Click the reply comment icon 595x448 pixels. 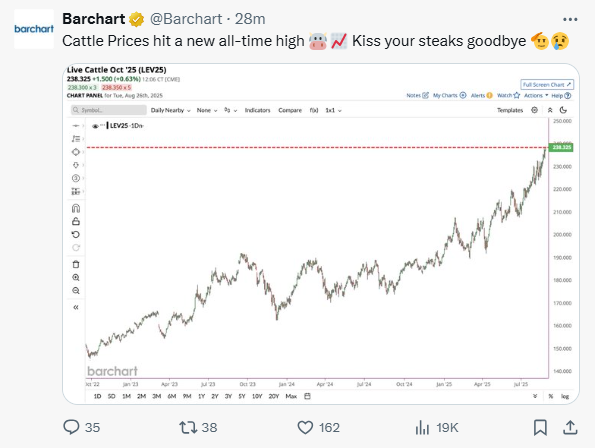point(71,427)
